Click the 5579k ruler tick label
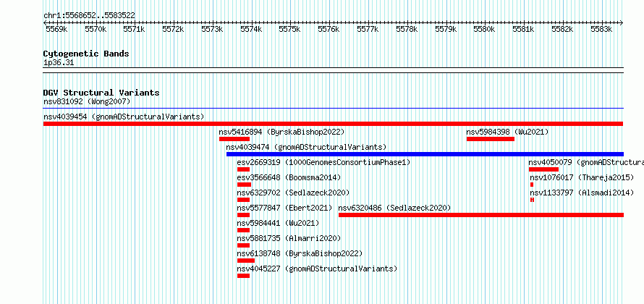The image size is (644, 304). pos(446,30)
